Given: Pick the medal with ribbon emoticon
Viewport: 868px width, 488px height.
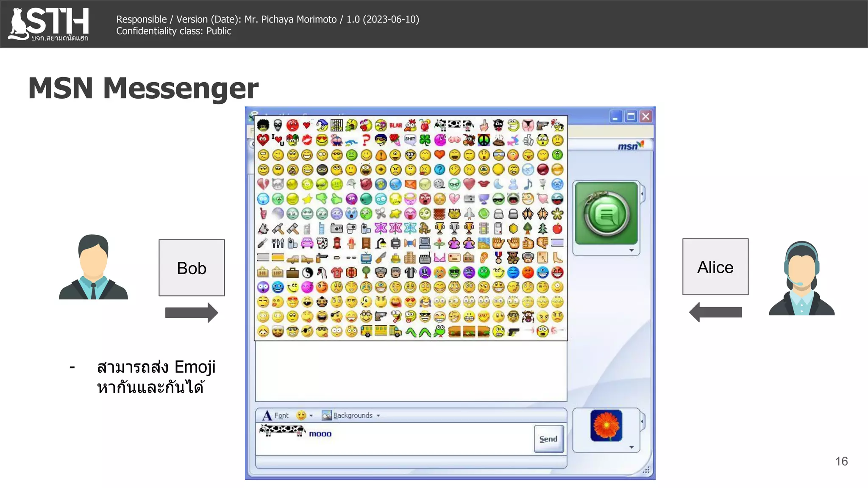Looking at the screenshot, I should [x=498, y=258].
